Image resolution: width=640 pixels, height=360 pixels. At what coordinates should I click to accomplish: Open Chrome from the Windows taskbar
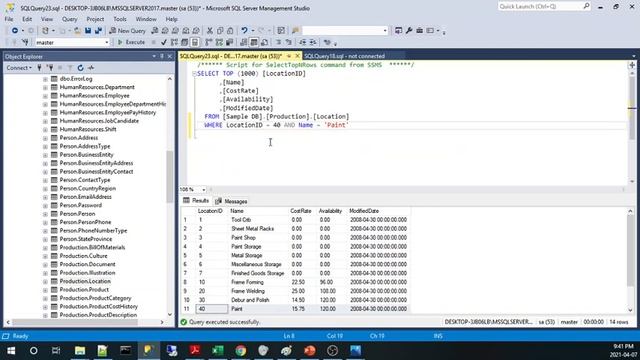point(241,351)
